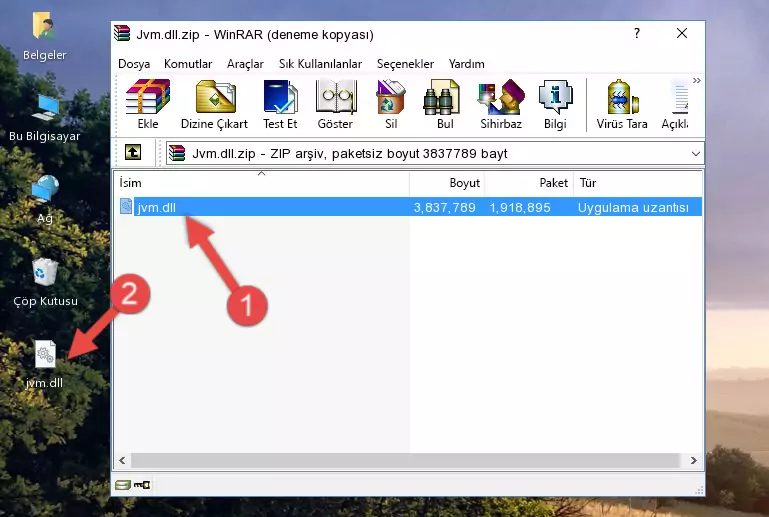Click the horizontal scrollbar track
769x517 pixels.
click(x=406, y=460)
